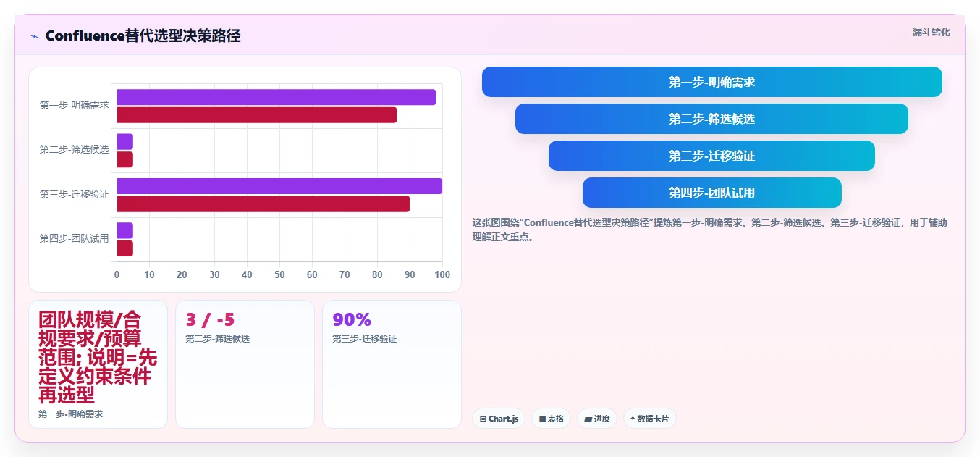Screen dimensions: 980x457
Task: Click the red bar for 第一步-明确需求
Action: 256,114
